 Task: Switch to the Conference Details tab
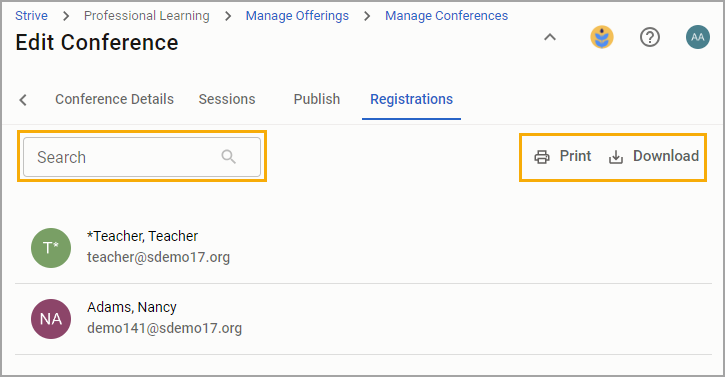click(114, 99)
